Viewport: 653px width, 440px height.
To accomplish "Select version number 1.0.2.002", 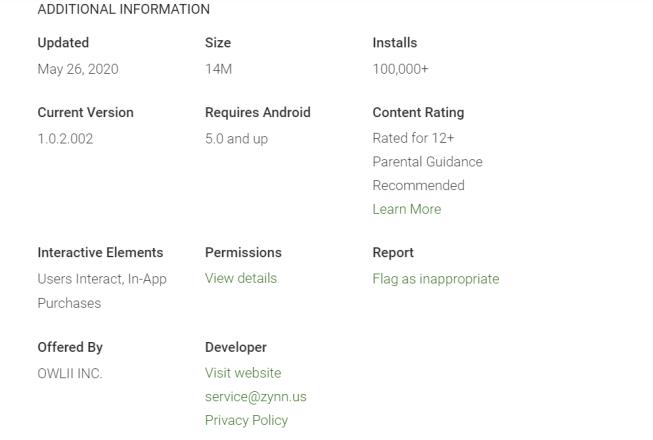I will point(65,139).
